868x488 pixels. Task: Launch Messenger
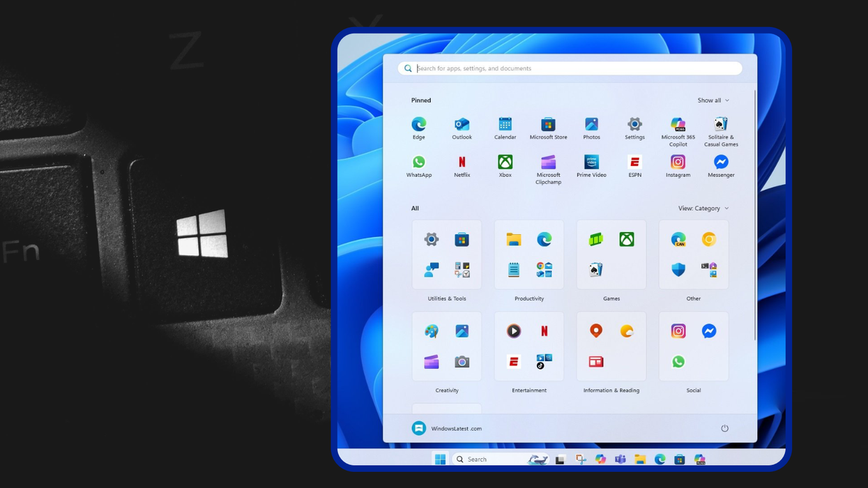tap(720, 163)
